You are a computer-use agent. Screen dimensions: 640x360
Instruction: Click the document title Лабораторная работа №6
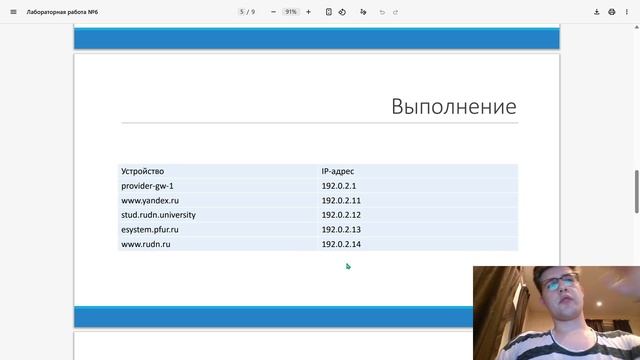click(x=62, y=12)
